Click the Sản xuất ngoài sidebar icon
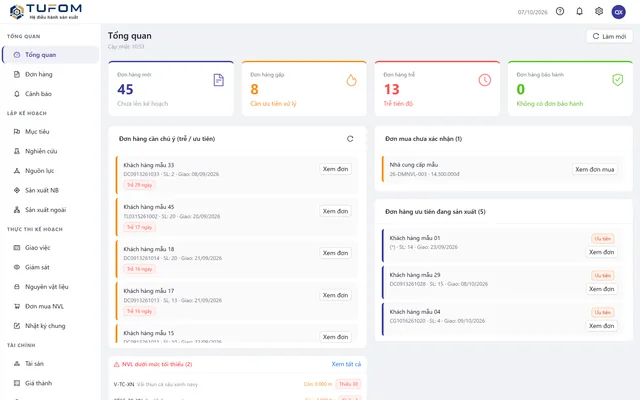Viewport: 640px width, 400px height. [17, 210]
